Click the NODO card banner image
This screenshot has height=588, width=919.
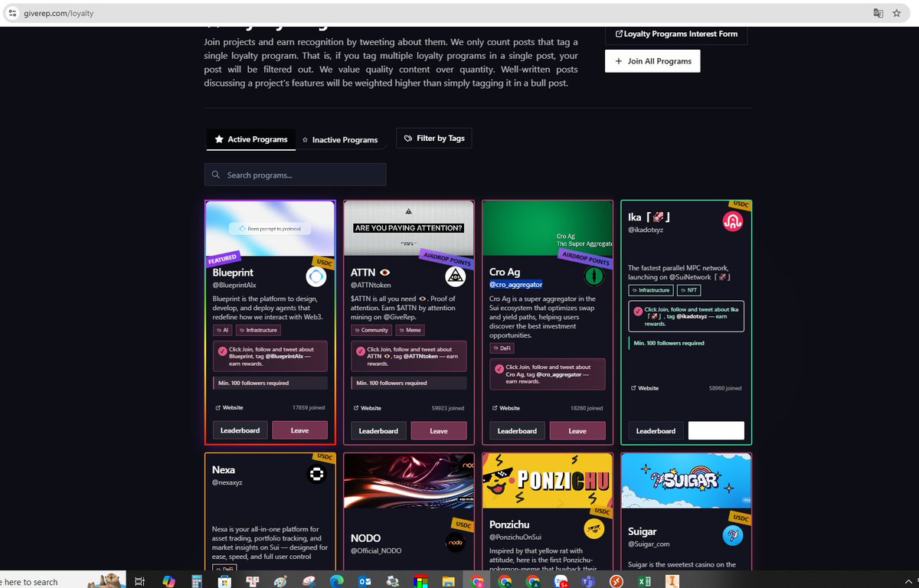(409, 481)
